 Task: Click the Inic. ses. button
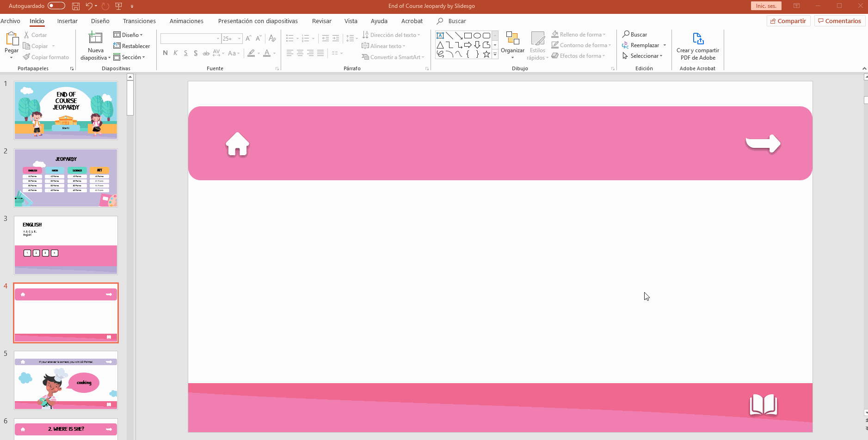[x=766, y=6]
